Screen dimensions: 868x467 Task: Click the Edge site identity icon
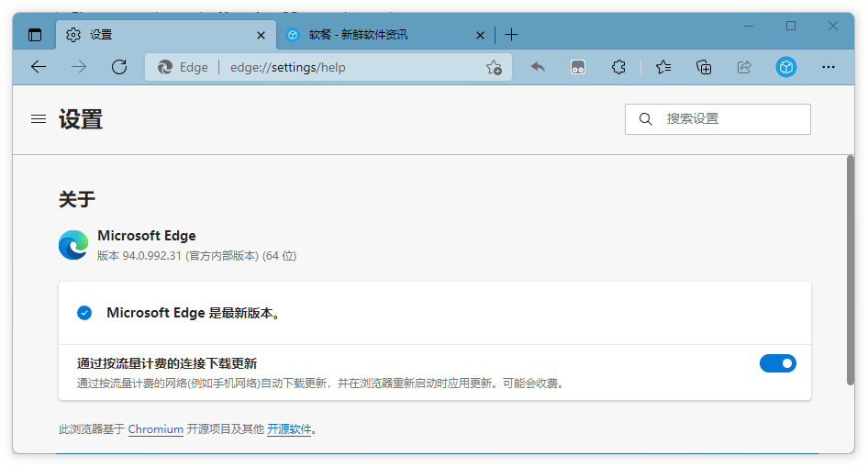click(165, 67)
